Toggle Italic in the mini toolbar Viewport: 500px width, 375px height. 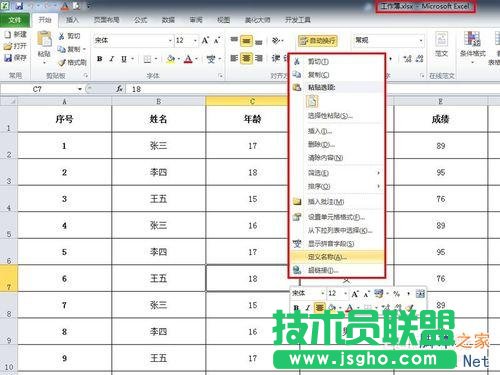coord(308,308)
